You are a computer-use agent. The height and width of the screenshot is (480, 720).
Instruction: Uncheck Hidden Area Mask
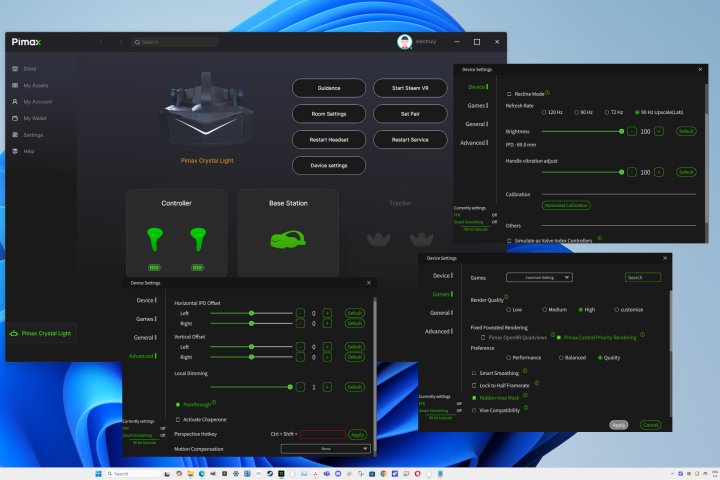coord(474,398)
